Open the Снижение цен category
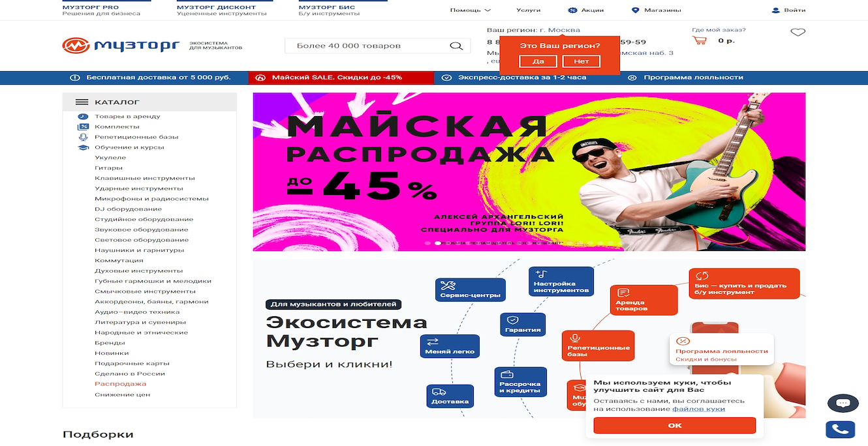 coord(122,394)
